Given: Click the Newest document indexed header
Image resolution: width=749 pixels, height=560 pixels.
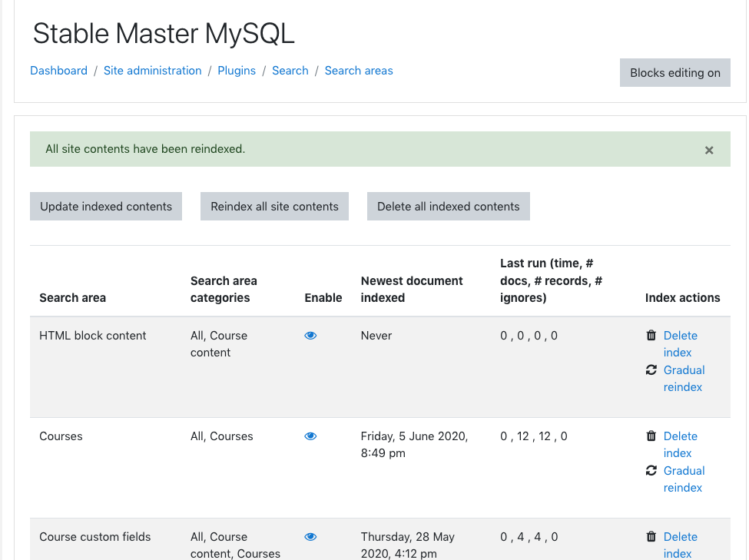Looking at the screenshot, I should pyautogui.click(x=412, y=289).
